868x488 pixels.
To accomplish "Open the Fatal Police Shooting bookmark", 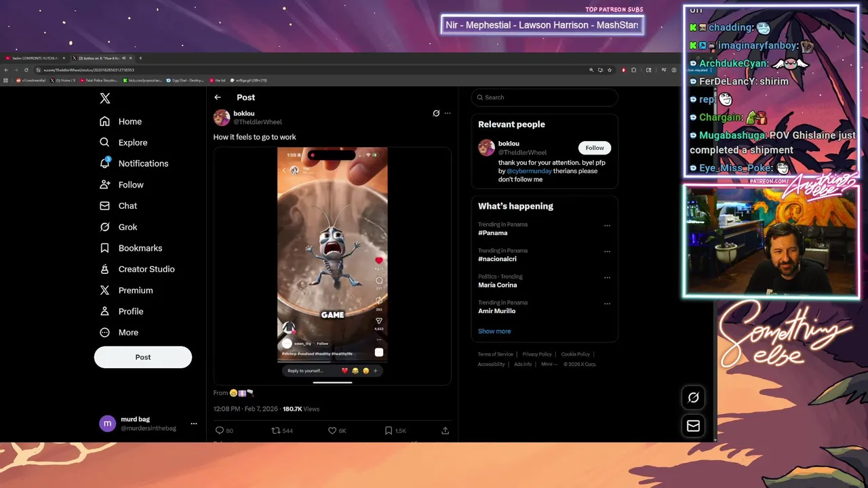I will tap(99, 81).
